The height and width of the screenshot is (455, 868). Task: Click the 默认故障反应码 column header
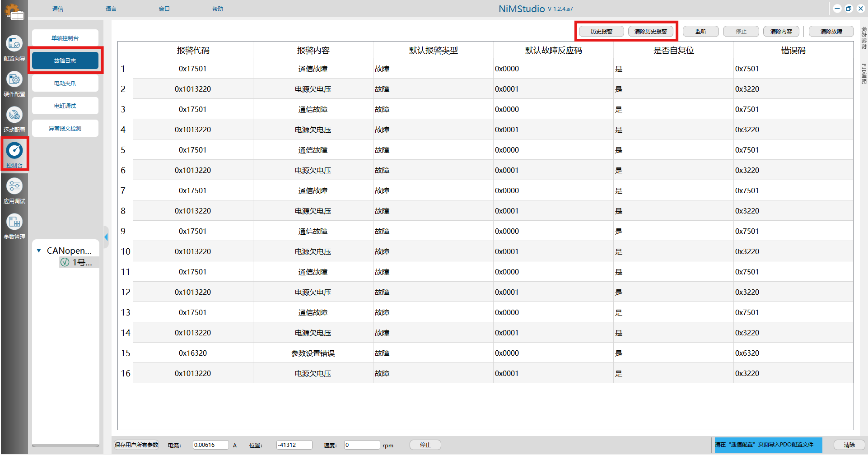point(553,51)
